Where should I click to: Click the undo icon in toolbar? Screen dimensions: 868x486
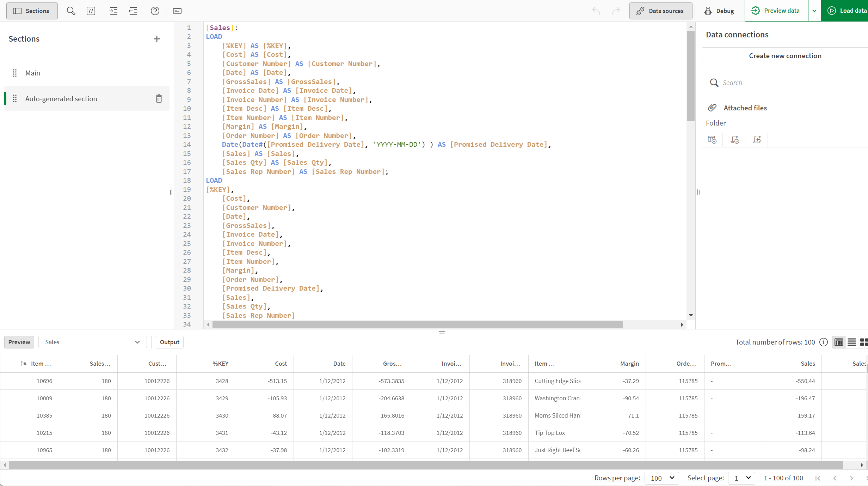point(596,11)
